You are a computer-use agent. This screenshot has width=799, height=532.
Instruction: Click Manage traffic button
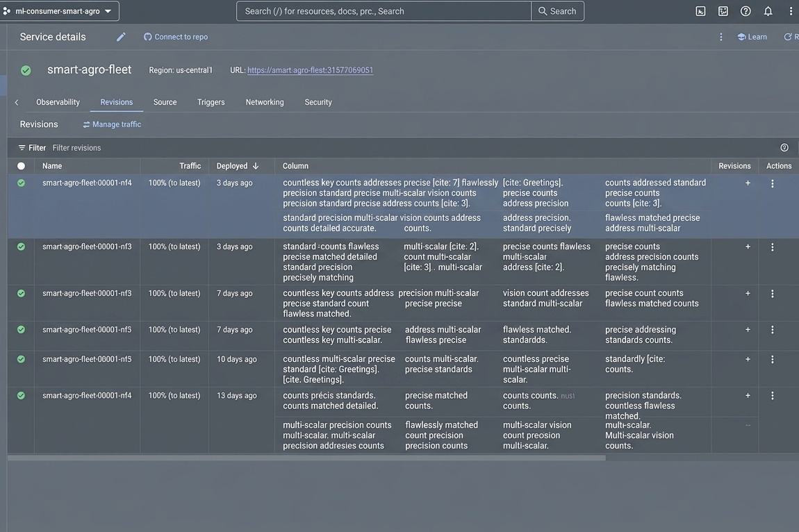click(x=112, y=124)
